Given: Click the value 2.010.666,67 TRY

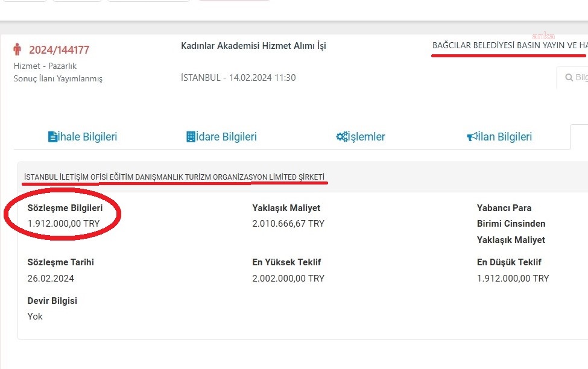Looking at the screenshot, I should point(288,224).
